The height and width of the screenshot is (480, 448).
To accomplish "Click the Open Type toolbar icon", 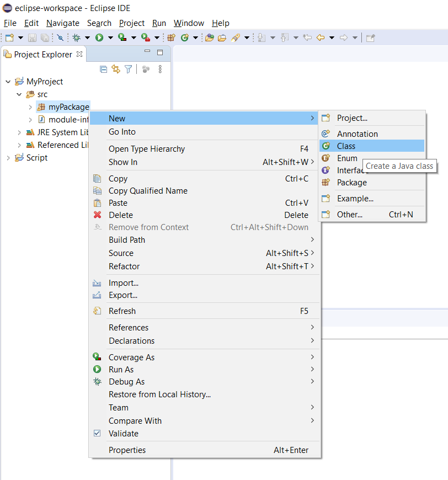I will click(209, 38).
